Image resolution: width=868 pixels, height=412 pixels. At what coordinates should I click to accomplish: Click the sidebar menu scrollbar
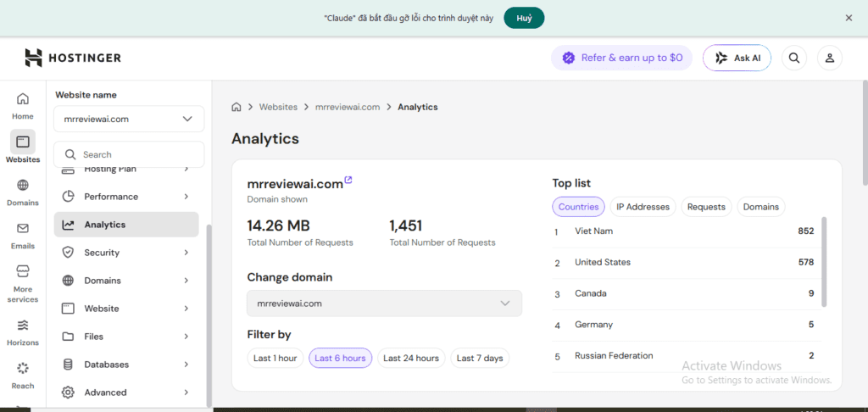coord(209,315)
